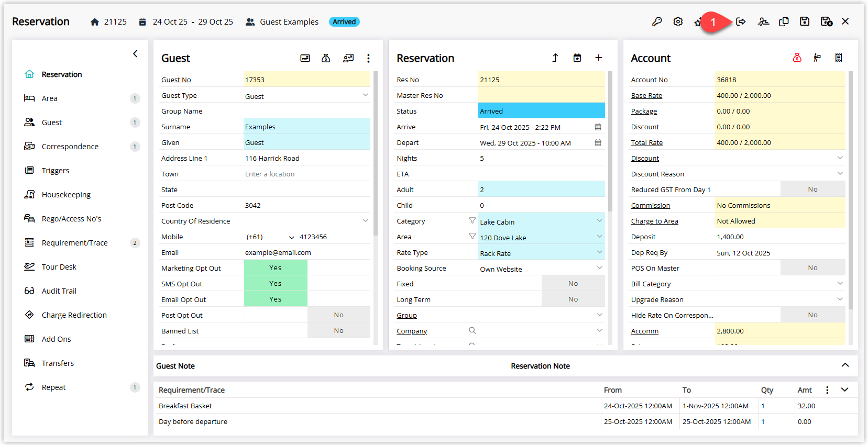Toggle Hide Rate On Correspondence switch
The image size is (868, 446).
(812, 315)
